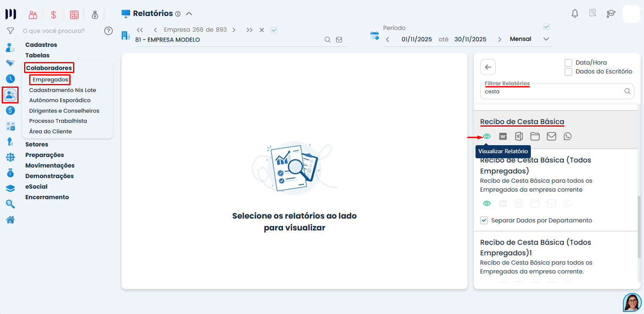Open the Mensal period dropdown

click(546, 39)
